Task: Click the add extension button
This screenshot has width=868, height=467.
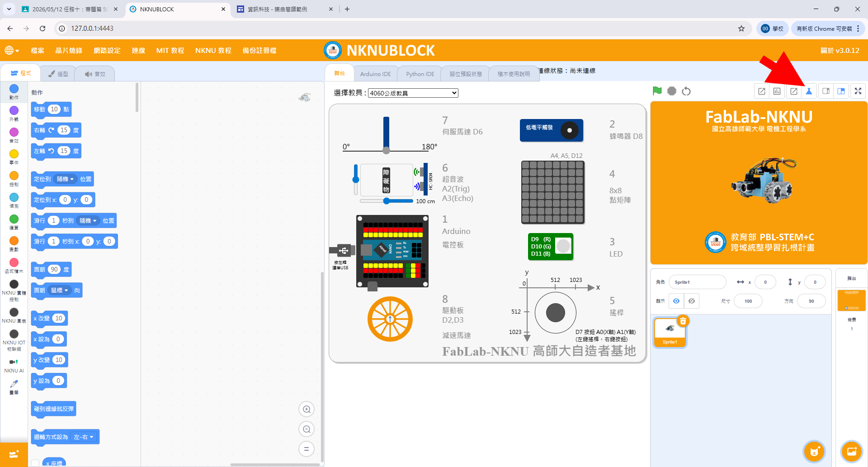Action: (14, 454)
